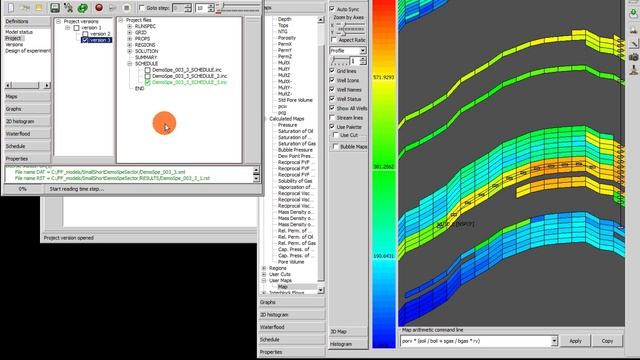Image resolution: width=640 pixels, height=360 pixels.
Task: Click the red record circle icon
Action: pos(99,7)
